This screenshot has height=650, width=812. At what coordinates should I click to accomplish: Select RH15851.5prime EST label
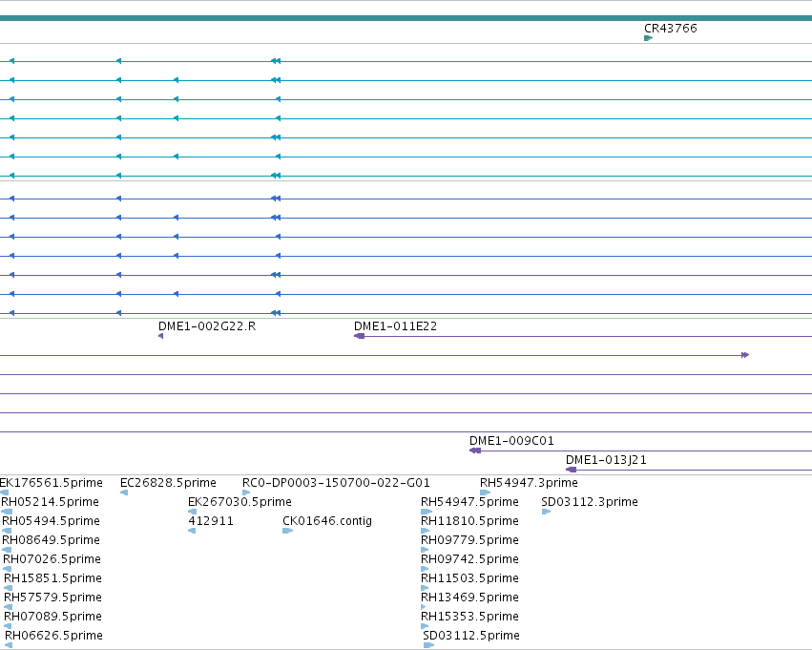[52, 578]
